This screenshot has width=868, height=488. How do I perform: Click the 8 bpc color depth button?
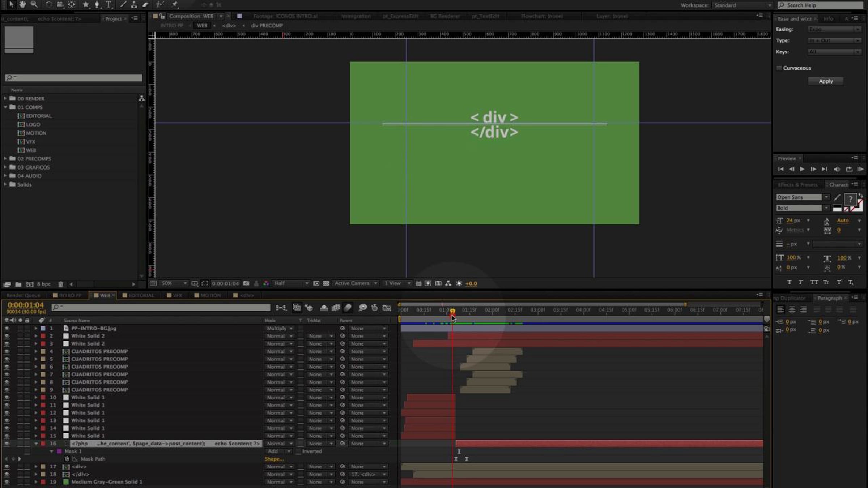click(x=44, y=284)
